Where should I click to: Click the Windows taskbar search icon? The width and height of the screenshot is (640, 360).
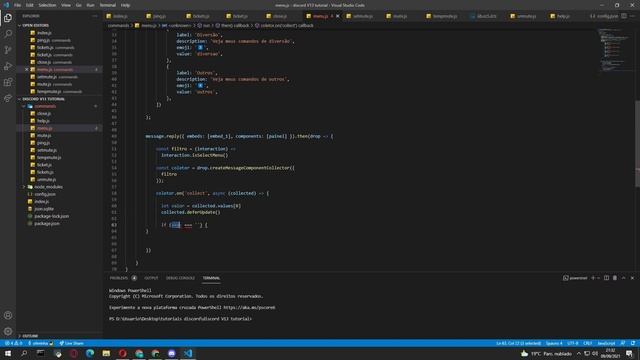[x=24, y=353]
